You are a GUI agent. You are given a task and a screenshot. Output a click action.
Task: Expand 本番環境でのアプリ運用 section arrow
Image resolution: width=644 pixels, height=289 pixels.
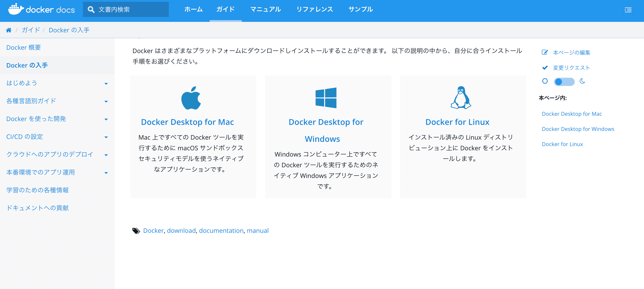click(x=106, y=173)
